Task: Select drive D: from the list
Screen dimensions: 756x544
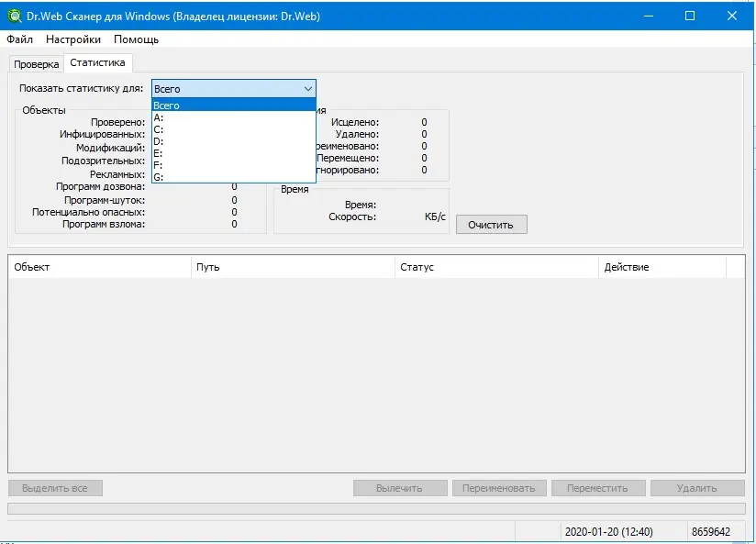Action: tap(234, 141)
